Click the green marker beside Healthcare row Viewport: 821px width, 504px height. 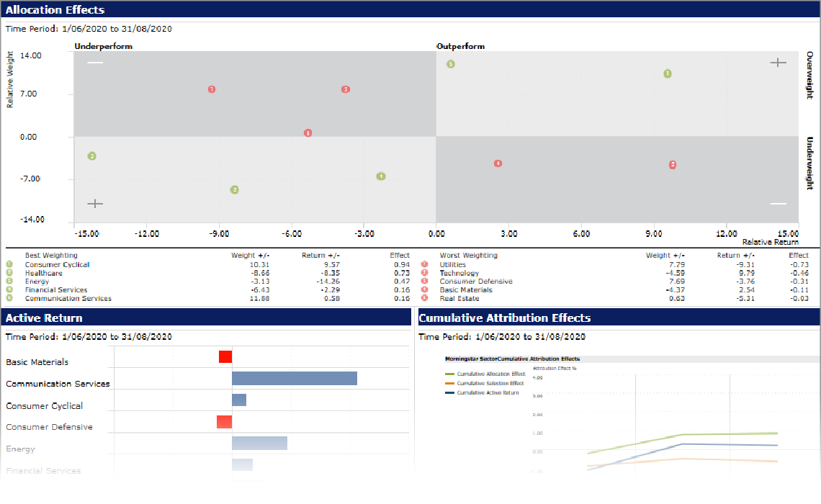coord(10,274)
